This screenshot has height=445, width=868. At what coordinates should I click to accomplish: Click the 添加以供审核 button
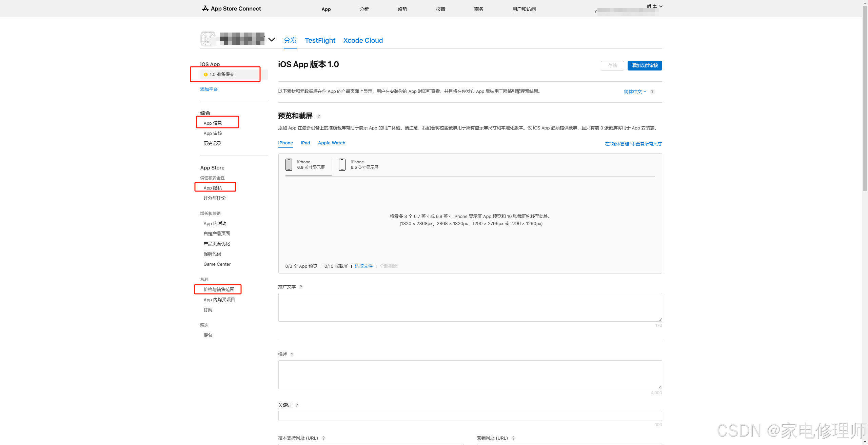[x=644, y=66]
